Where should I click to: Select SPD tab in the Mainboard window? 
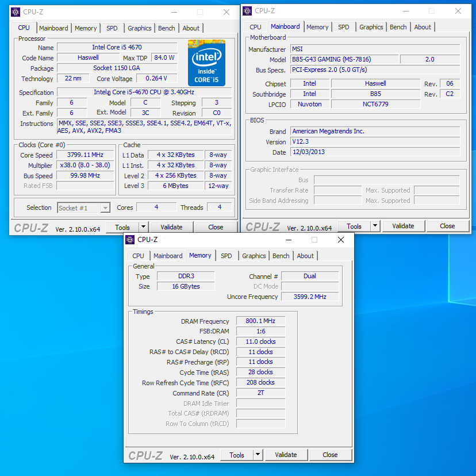tap(343, 27)
